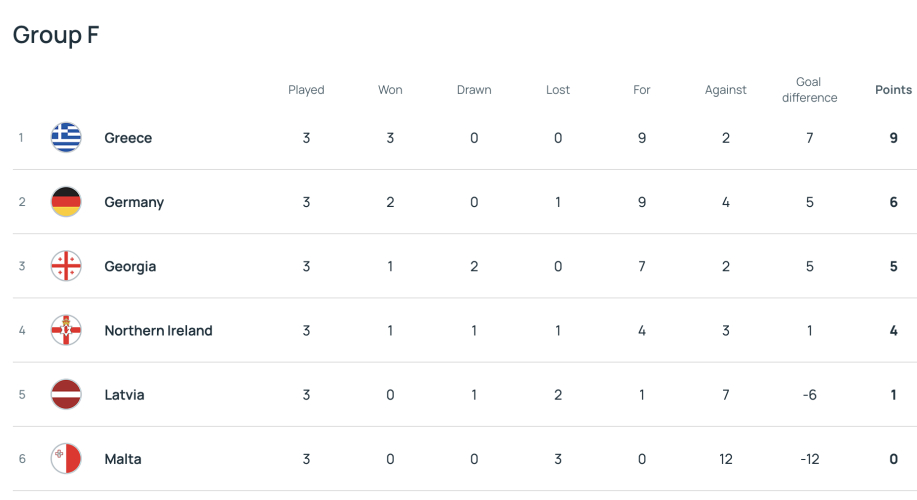The height and width of the screenshot is (500, 917).
Task: Open the Malta team page
Action: (x=123, y=459)
